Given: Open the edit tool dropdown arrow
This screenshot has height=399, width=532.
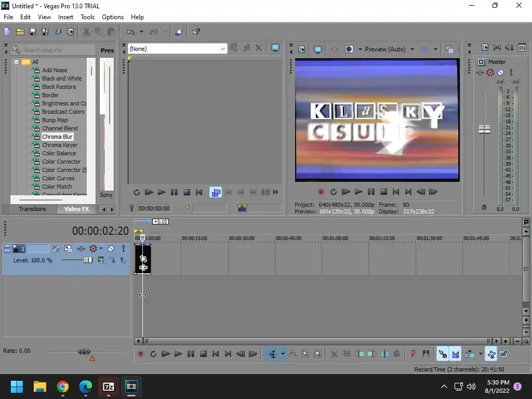Looking at the screenshot, I should [x=282, y=354].
